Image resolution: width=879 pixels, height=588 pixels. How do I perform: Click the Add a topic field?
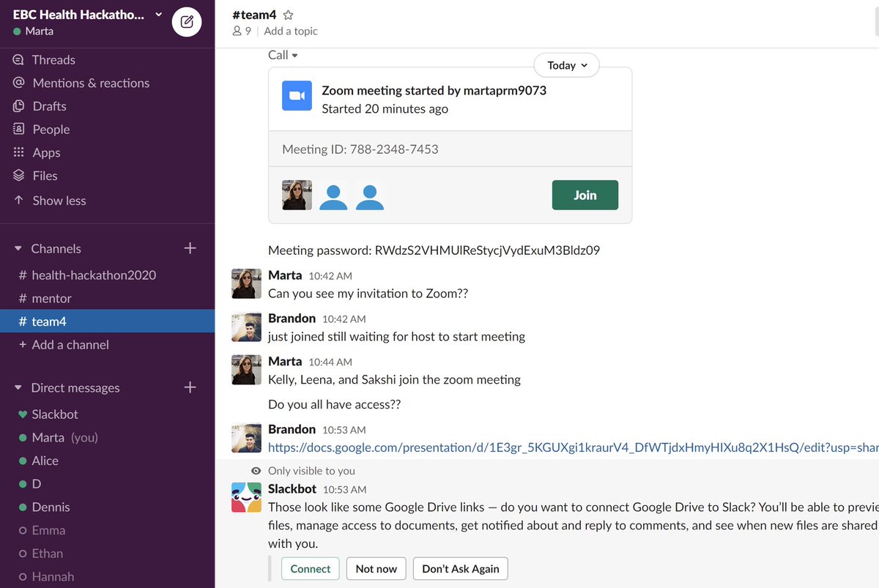coord(291,31)
